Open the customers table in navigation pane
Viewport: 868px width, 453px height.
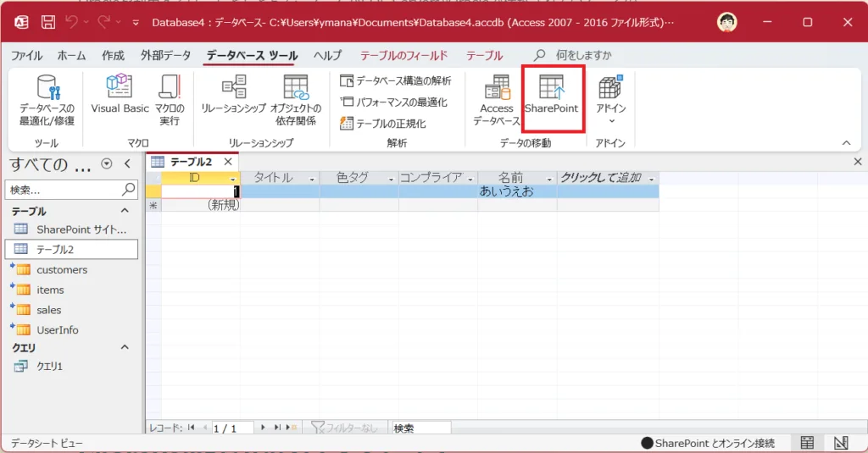tap(62, 269)
